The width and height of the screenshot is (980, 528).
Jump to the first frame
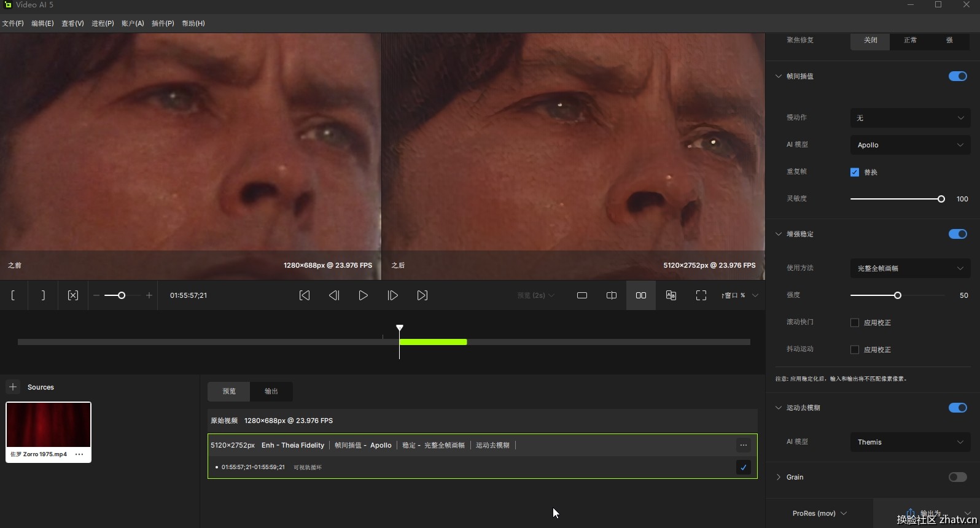[305, 295]
